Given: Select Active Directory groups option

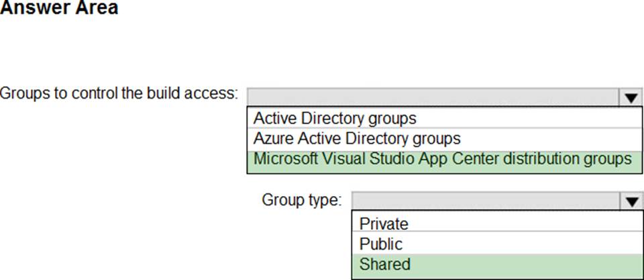Looking at the screenshot, I should click(x=335, y=118).
